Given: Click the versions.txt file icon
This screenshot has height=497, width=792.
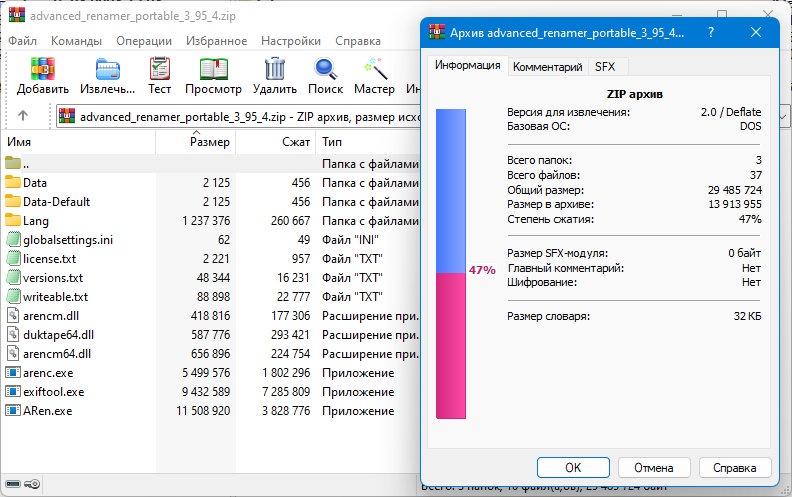Looking at the screenshot, I should [13, 277].
